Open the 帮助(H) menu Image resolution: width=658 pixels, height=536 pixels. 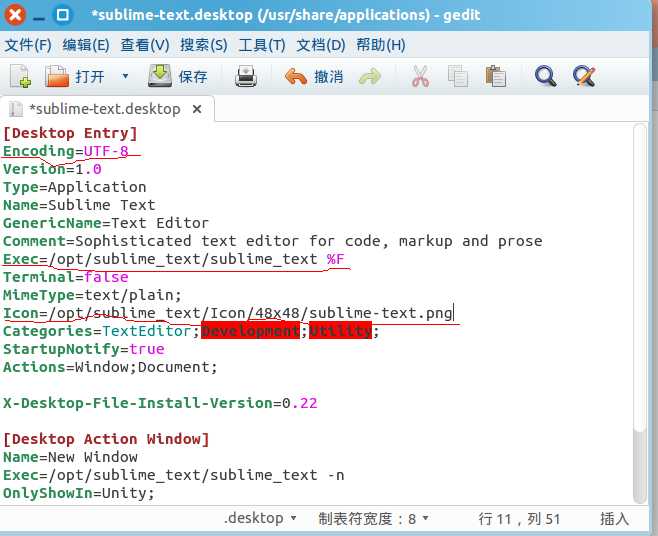pyautogui.click(x=381, y=44)
